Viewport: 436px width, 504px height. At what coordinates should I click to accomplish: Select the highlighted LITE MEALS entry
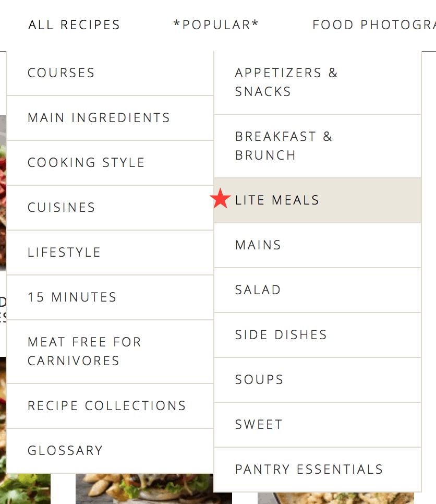(x=277, y=200)
